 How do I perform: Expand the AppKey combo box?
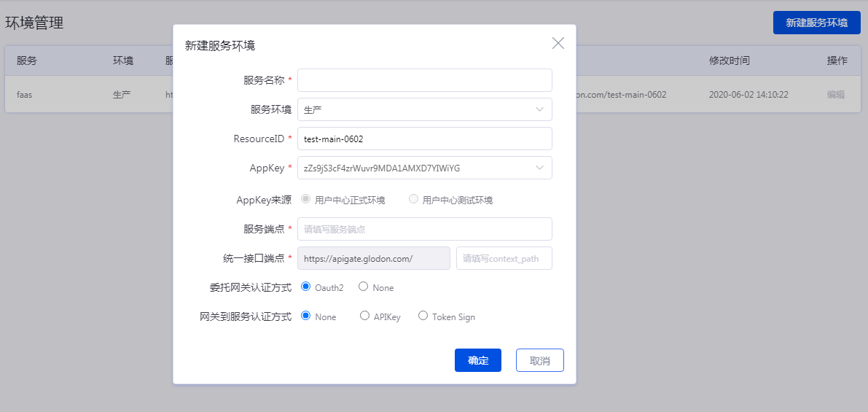415,168
